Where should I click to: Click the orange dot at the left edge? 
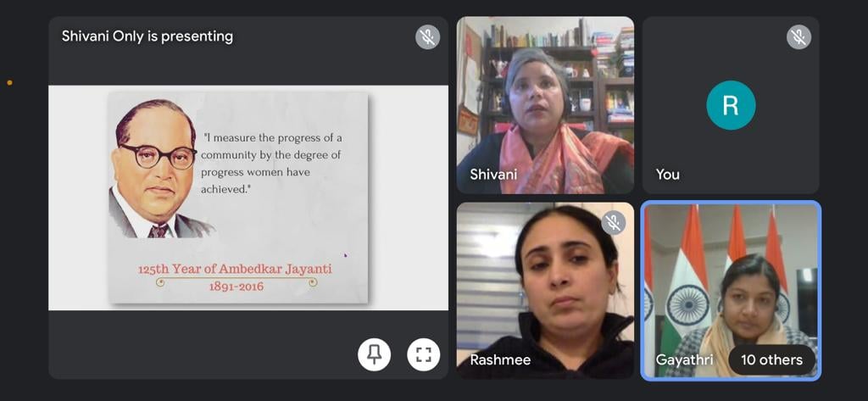pyautogui.click(x=9, y=83)
